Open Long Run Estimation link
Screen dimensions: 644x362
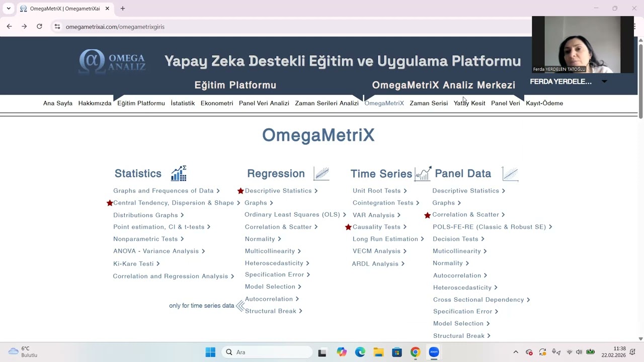[x=388, y=239]
